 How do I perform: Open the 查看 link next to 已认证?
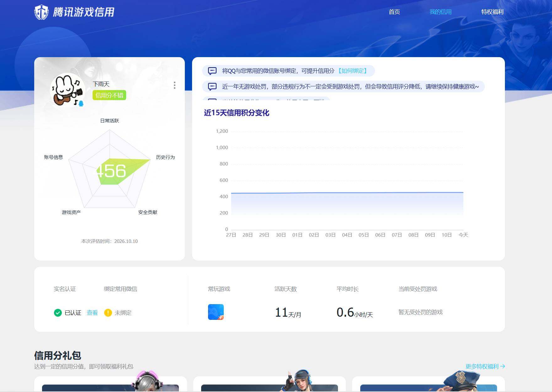[92, 313]
